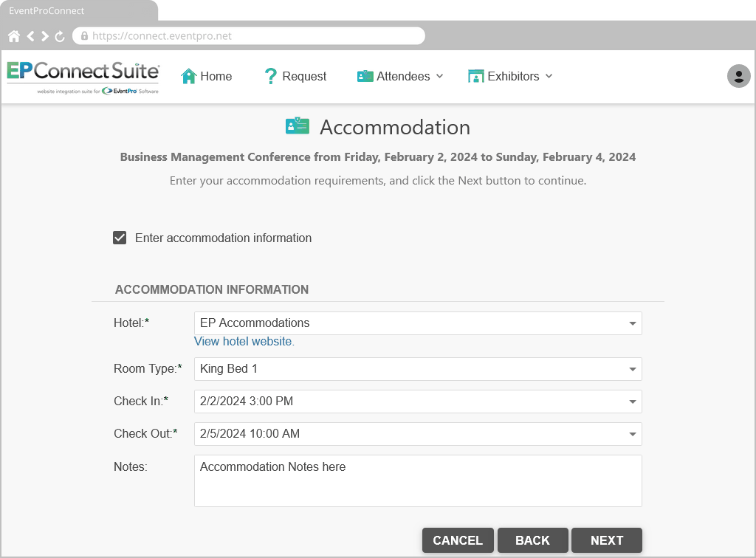Click the Enter accommodation information label

pyautogui.click(x=223, y=238)
